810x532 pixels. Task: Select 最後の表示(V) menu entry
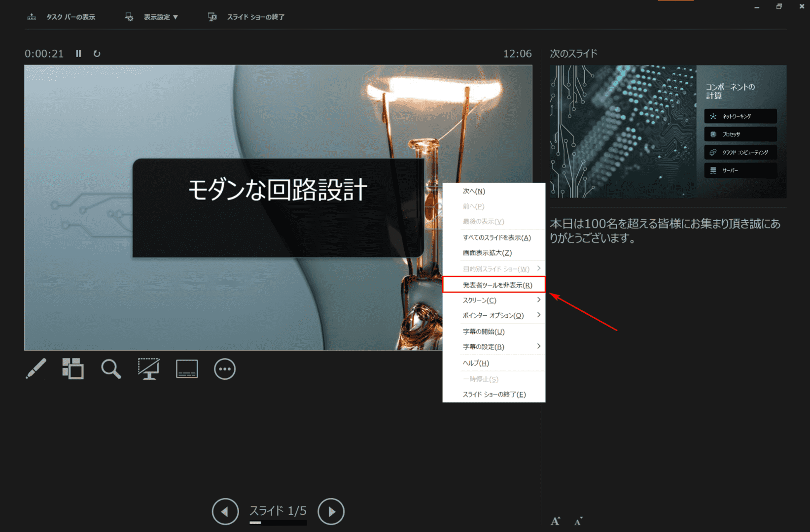pyautogui.click(x=494, y=222)
